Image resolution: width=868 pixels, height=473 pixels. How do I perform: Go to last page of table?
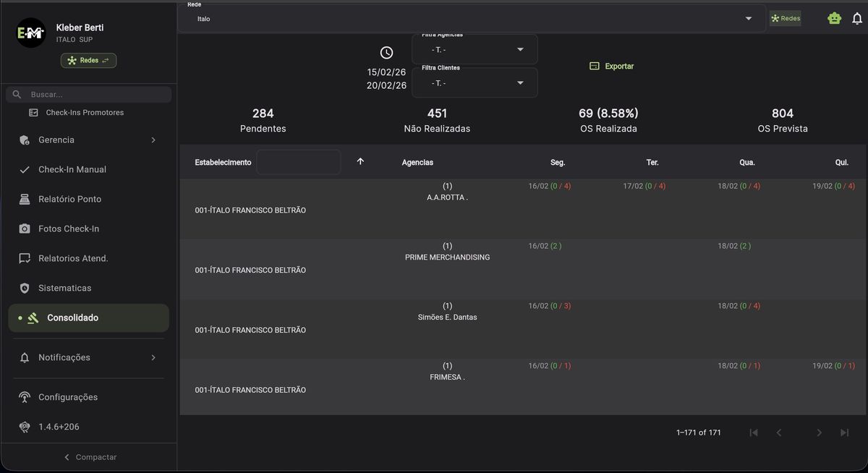[844, 432]
